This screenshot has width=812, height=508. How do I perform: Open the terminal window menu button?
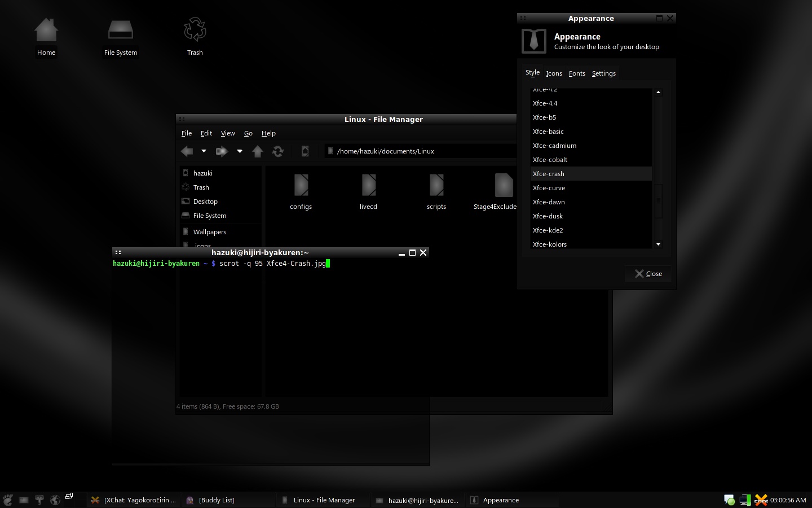[x=118, y=252]
